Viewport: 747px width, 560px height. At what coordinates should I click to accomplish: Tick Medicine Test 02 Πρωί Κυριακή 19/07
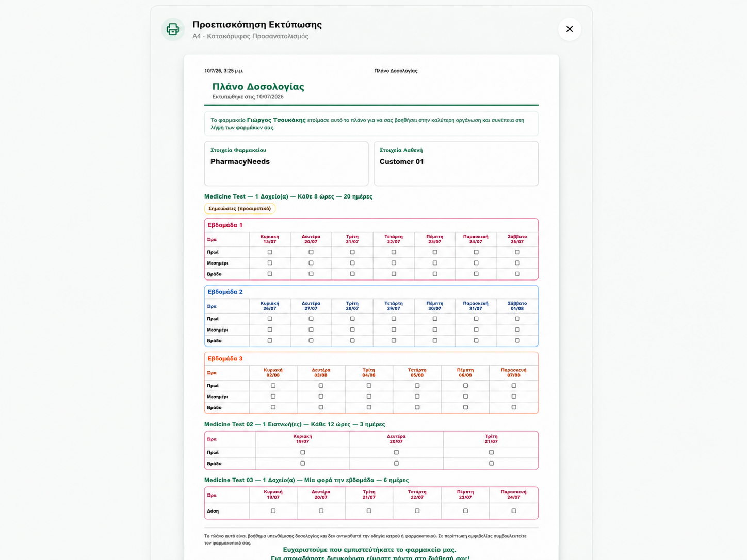[303, 452]
